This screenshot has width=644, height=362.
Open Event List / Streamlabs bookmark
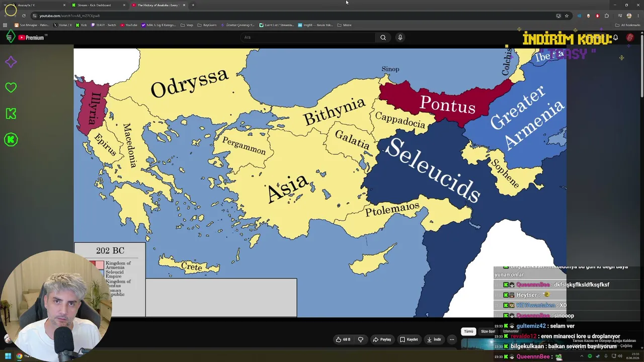tap(277, 25)
